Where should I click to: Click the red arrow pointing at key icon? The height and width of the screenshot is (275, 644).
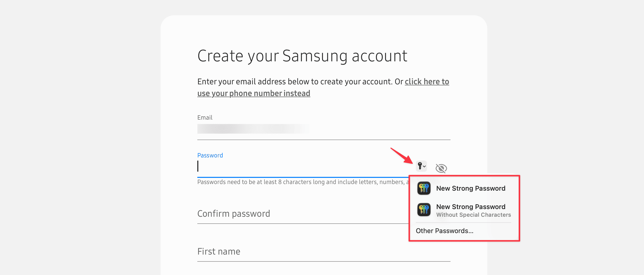click(401, 155)
